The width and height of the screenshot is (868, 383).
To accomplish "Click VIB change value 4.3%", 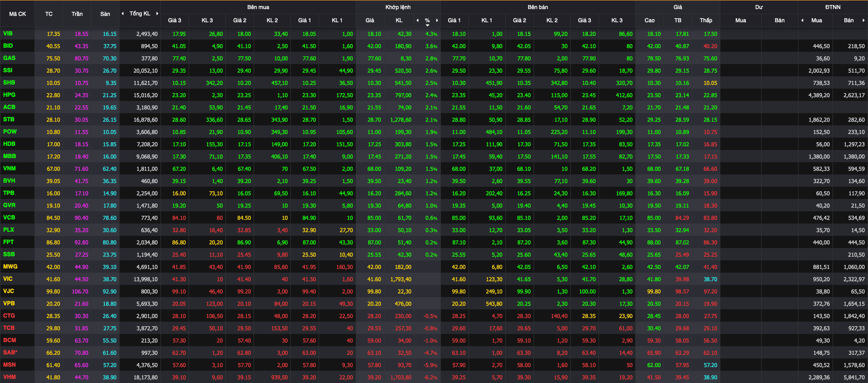I will (431, 34).
